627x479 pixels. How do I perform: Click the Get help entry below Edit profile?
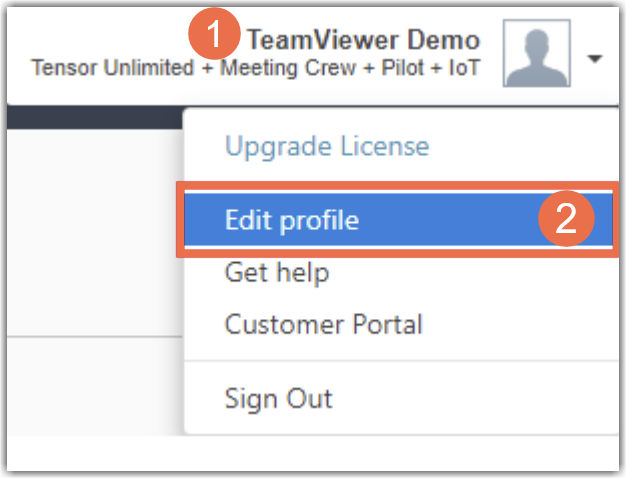pyautogui.click(x=277, y=272)
